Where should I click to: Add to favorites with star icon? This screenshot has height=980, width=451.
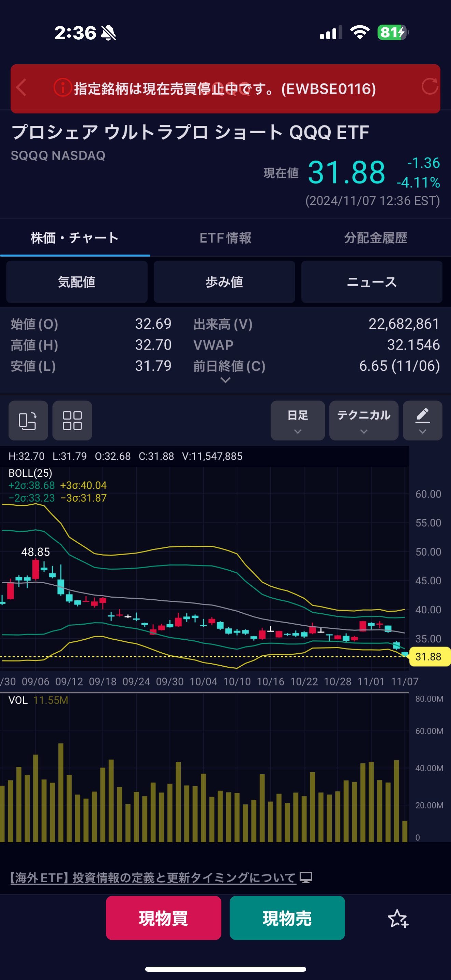398,918
